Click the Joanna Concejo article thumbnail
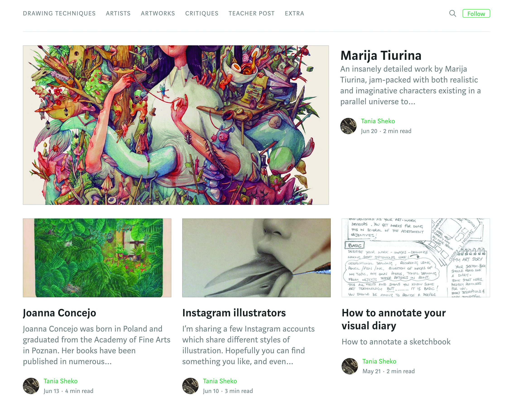Image resolution: width=532 pixels, height=412 pixels. (97, 258)
